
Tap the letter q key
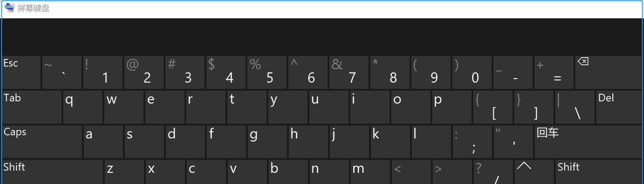[83, 107]
